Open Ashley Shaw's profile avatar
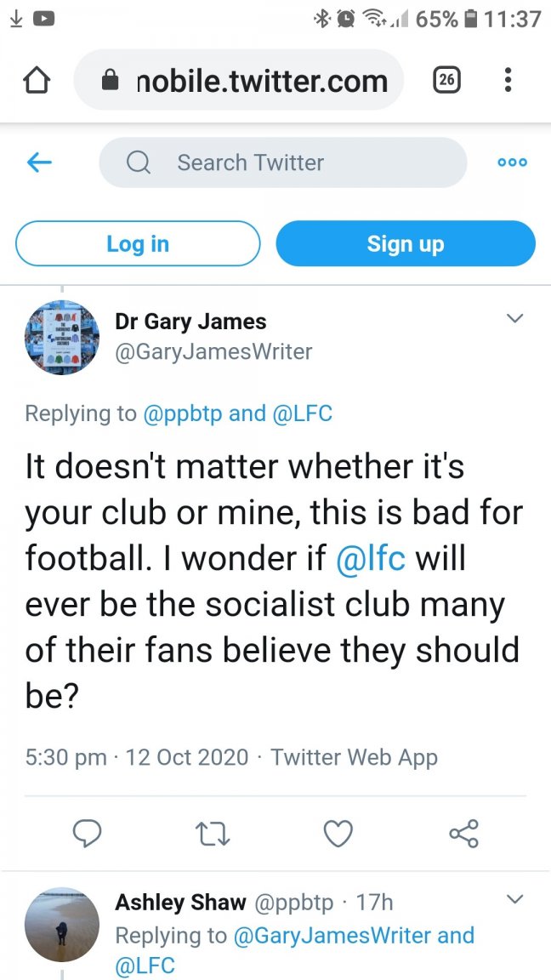The height and width of the screenshot is (980, 551). click(x=62, y=925)
